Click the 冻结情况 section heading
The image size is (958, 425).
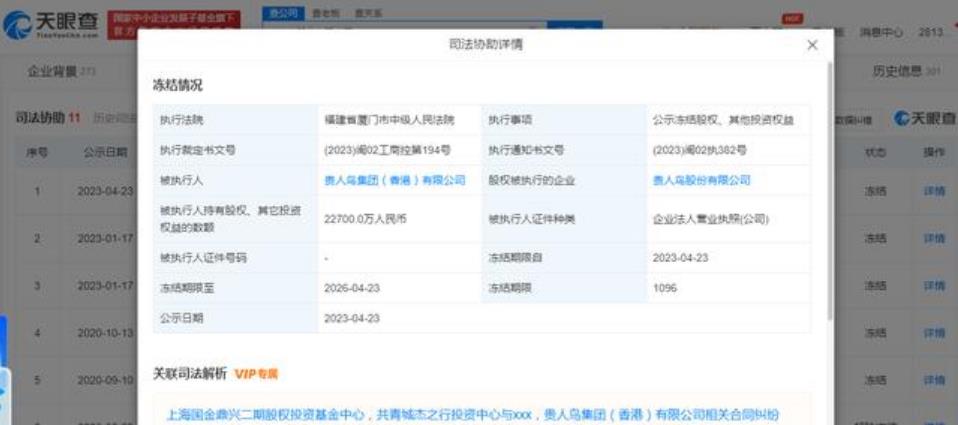point(177,85)
